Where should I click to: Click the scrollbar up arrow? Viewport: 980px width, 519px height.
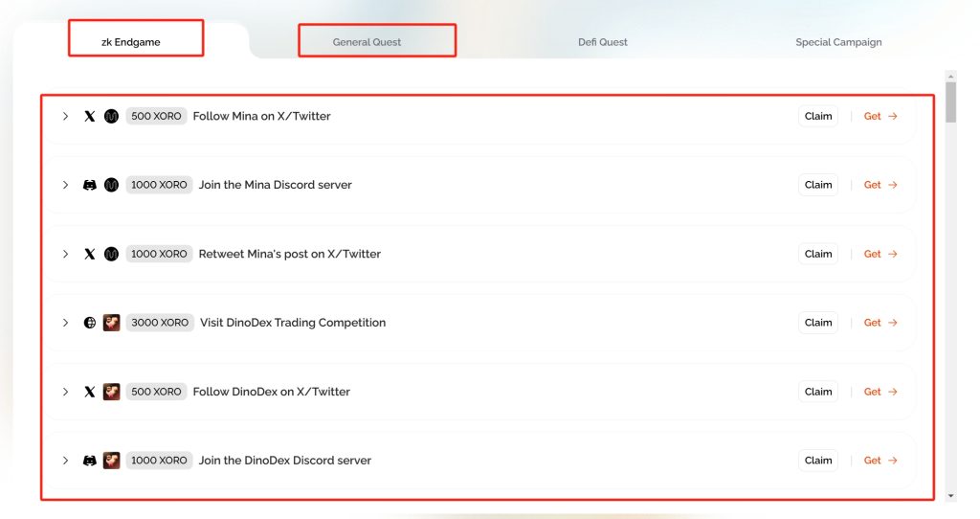950,77
